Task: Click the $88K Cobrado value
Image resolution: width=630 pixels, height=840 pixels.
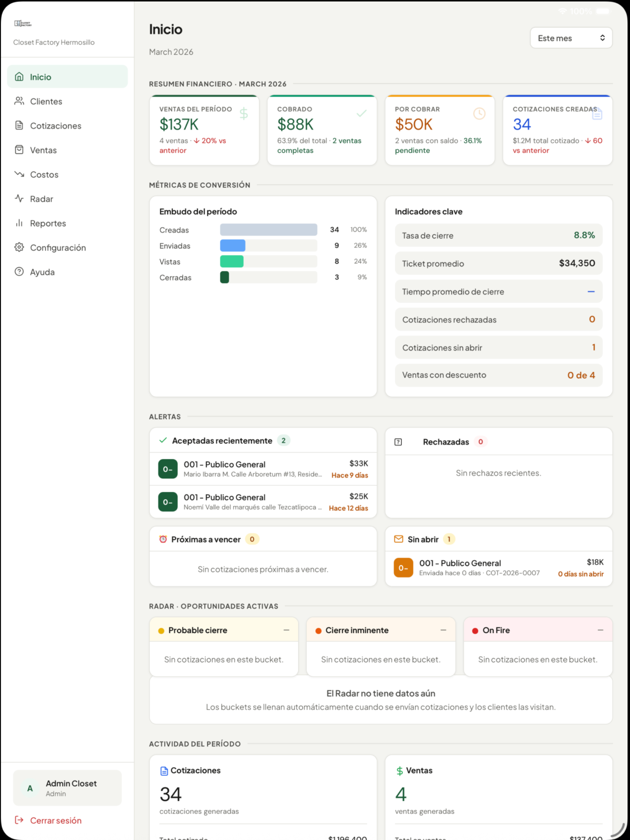Action: [295, 124]
